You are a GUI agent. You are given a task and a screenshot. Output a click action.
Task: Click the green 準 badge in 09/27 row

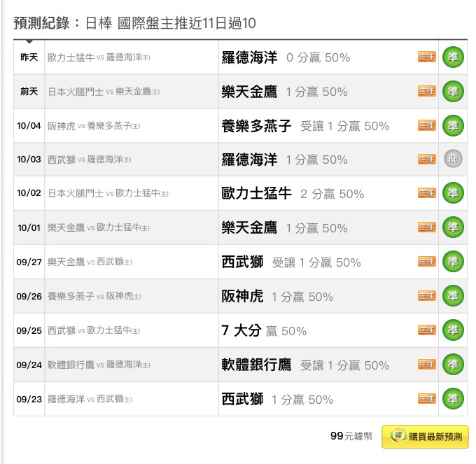[453, 261]
